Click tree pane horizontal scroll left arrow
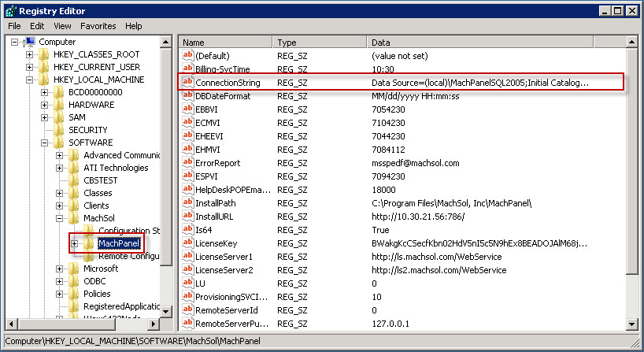644x352 pixels. (x=11, y=324)
